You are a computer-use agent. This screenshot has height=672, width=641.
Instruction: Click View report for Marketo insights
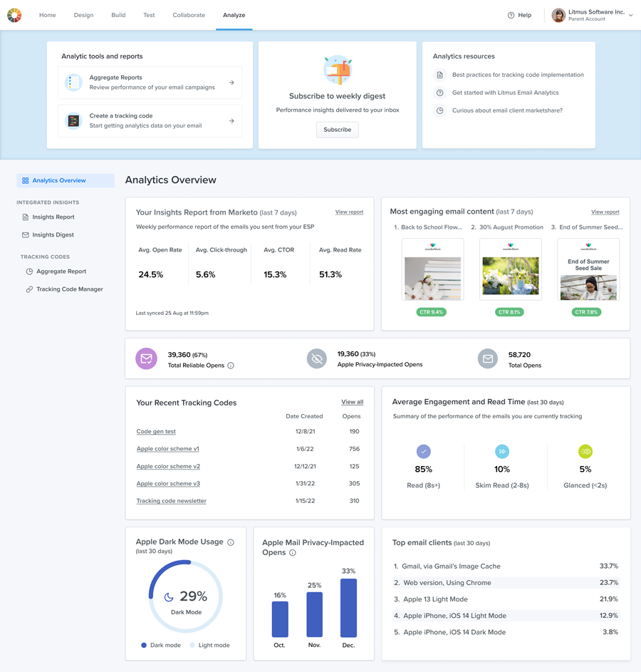pyautogui.click(x=349, y=212)
